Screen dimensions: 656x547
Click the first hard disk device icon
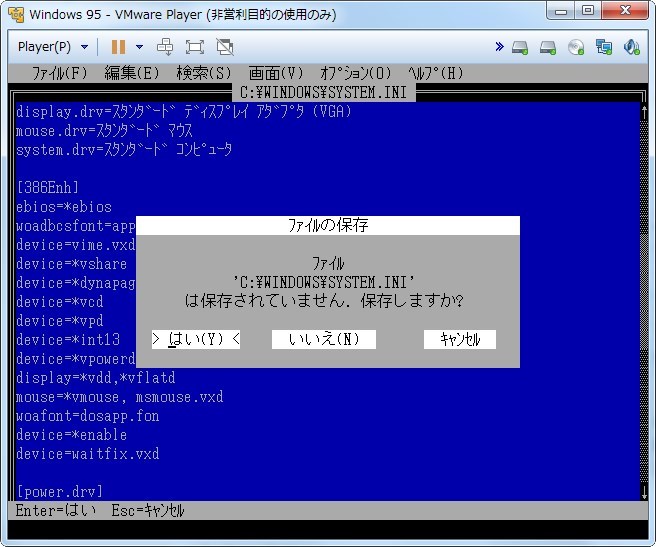(520, 47)
